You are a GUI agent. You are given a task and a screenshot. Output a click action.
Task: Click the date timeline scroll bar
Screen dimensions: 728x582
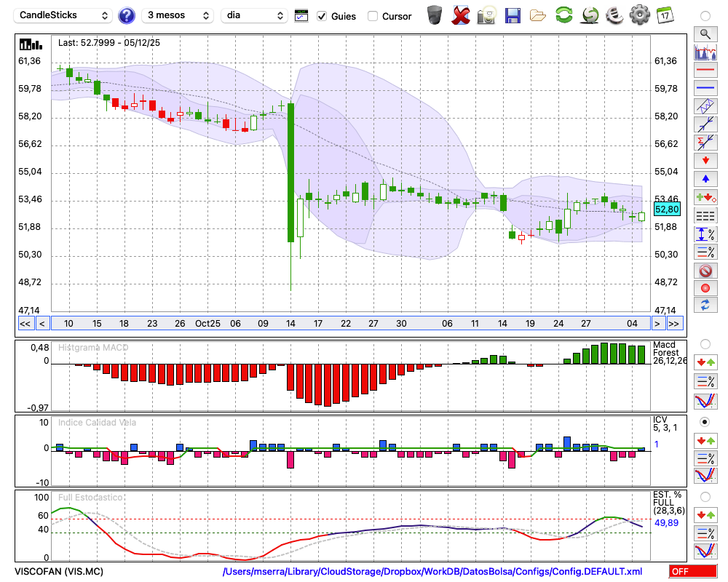tap(349, 324)
